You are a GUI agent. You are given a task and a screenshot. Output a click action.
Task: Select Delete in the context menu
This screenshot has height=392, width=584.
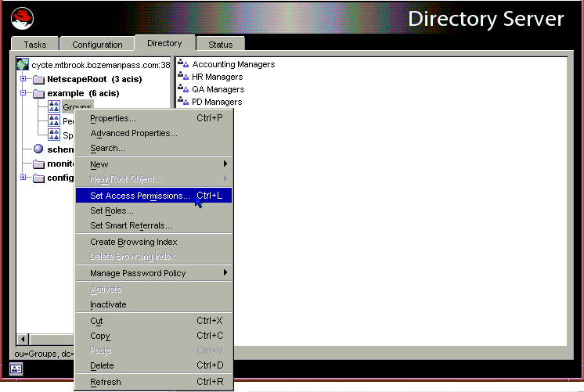[153, 365]
